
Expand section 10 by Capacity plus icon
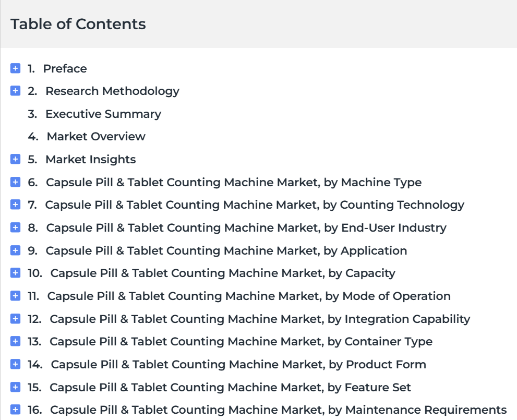15,273
